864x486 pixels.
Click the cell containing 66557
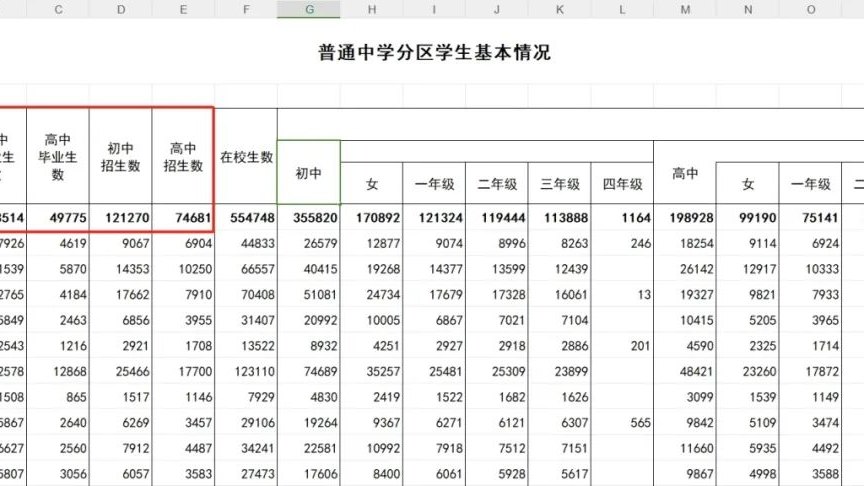[x=246, y=269]
